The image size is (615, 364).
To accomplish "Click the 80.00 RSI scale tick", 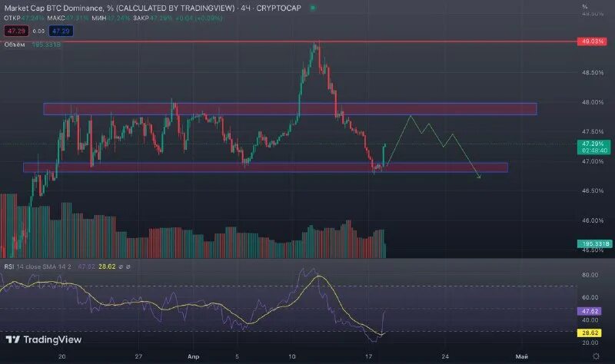I will click(590, 275).
